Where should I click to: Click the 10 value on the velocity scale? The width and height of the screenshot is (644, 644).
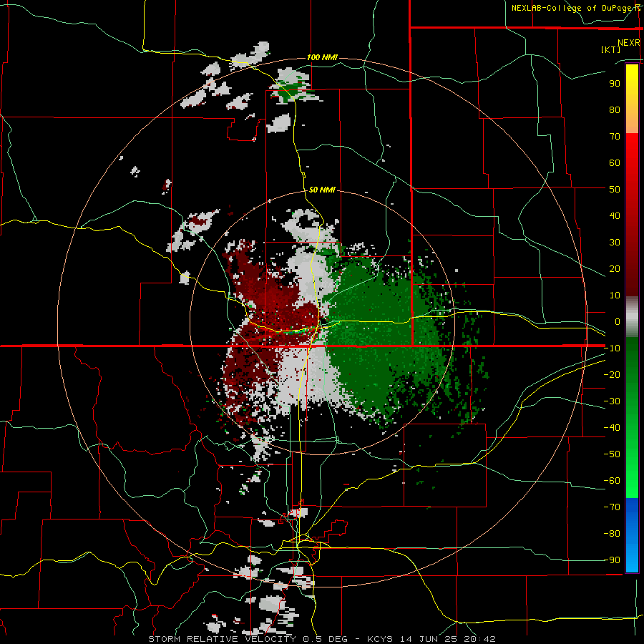[615, 296]
